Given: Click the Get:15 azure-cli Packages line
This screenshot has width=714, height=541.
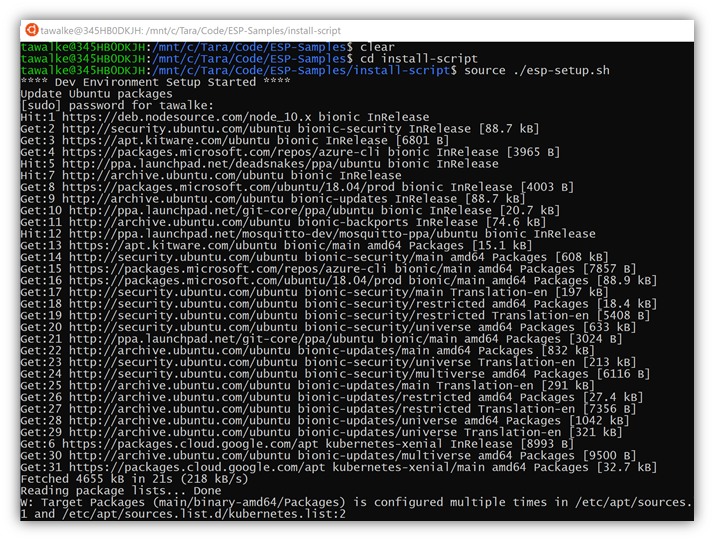Looking at the screenshot, I should tap(328, 269).
